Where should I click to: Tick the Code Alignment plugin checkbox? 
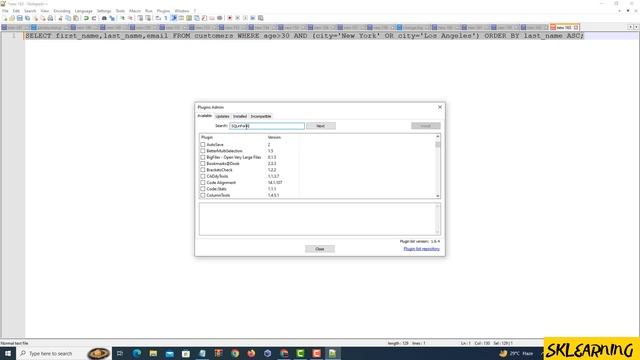point(203,182)
